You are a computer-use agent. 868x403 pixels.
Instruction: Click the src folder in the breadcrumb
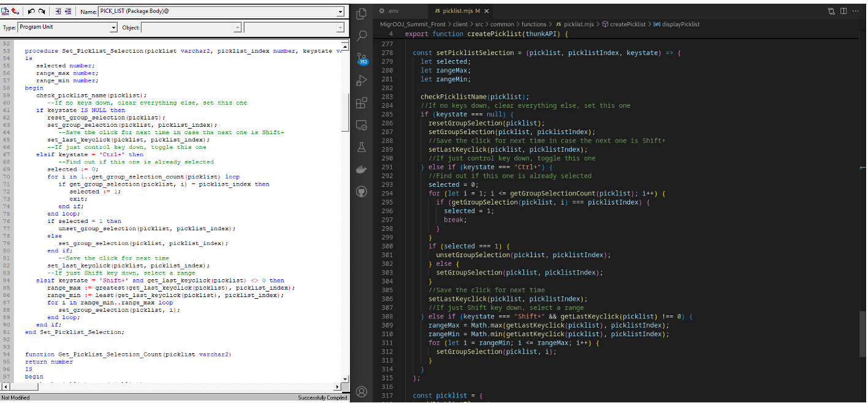pyautogui.click(x=480, y=24)
